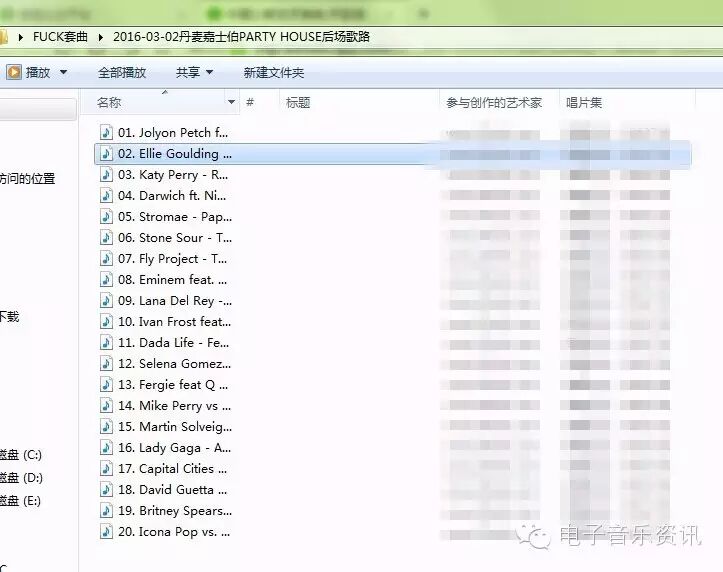Viewport: 723px width, 572px height.
Task: Select file name 02. Ellie Goulding ...
Action: (x=175, y=153)
